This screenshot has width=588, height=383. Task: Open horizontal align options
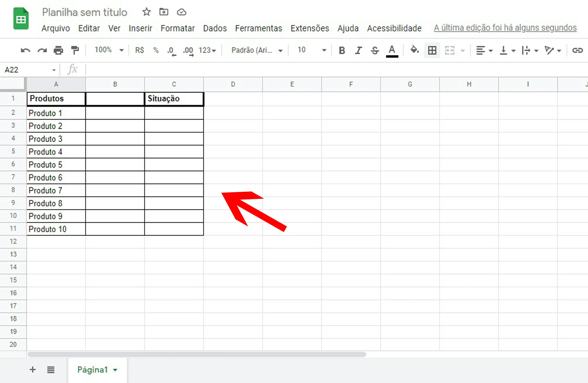pos(484,50)
